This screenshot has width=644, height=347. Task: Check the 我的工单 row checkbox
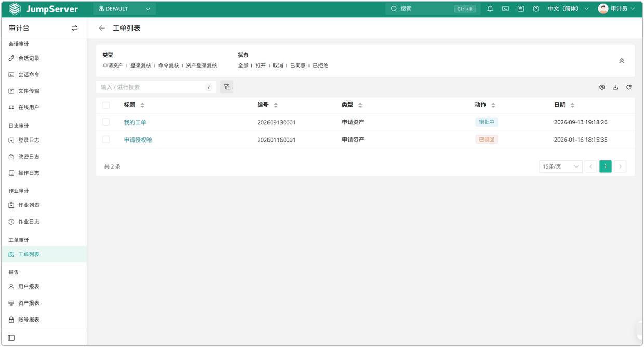click(x=106, y=122)
